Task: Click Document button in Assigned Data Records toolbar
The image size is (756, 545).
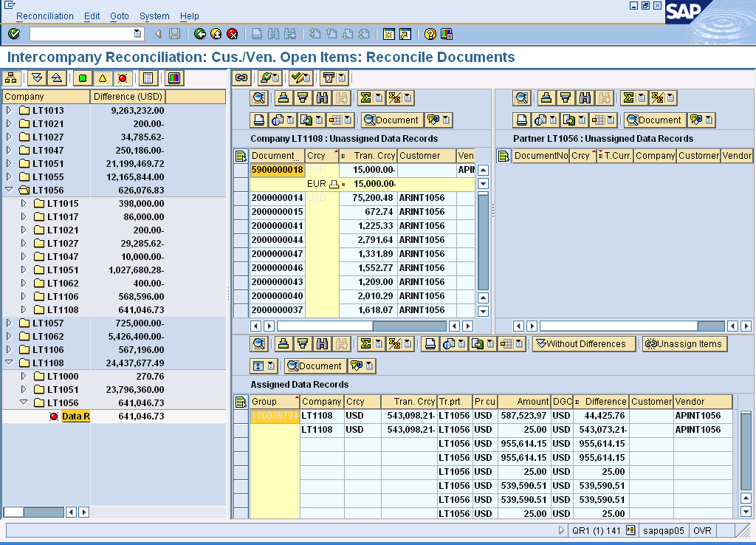Action: [x=315, y=366]
